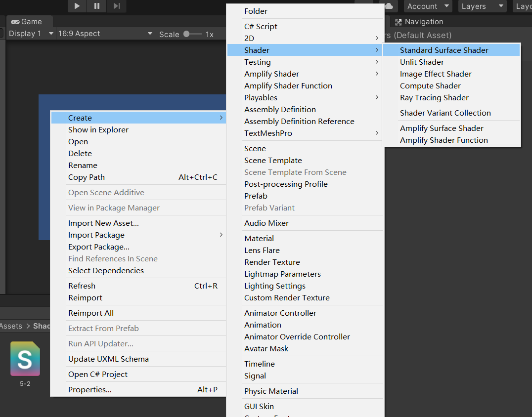Choose Render Texture above Lightmap Parameters
The image size is (532, 417).
point(306,262)
